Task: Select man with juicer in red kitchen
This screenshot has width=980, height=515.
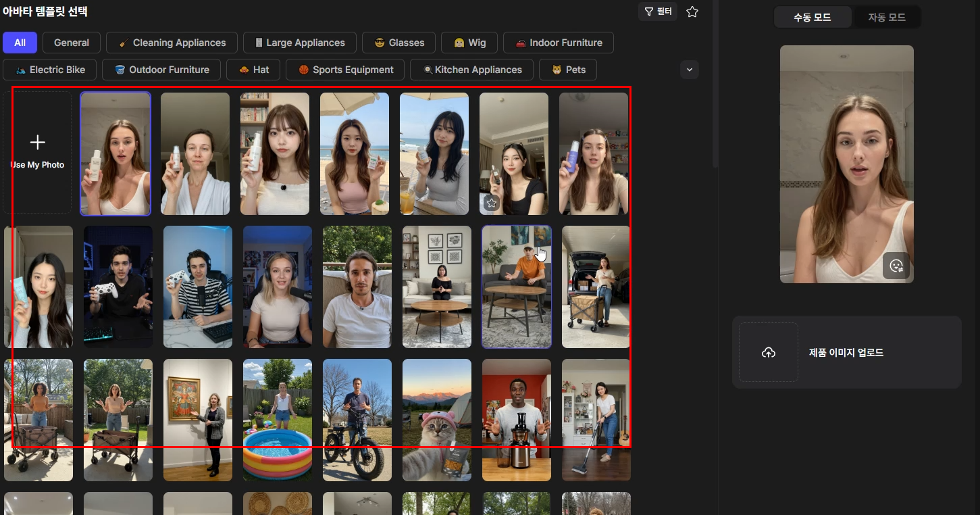Action: pyautogui.click(x=517, y=420)
